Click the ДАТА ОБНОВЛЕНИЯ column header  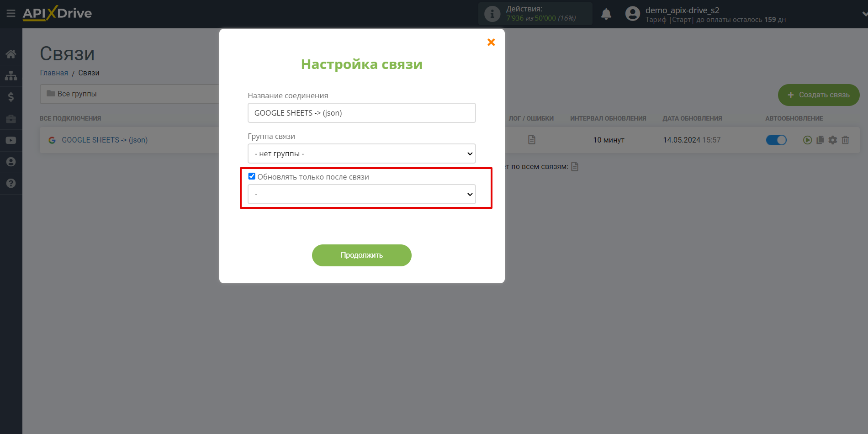[x=692, y=118]
